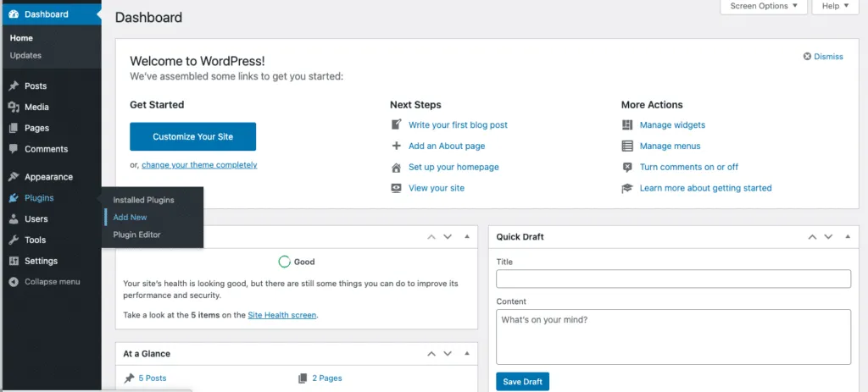Click the Customize Your Site button
868x392 pixels.
(192, 136)
